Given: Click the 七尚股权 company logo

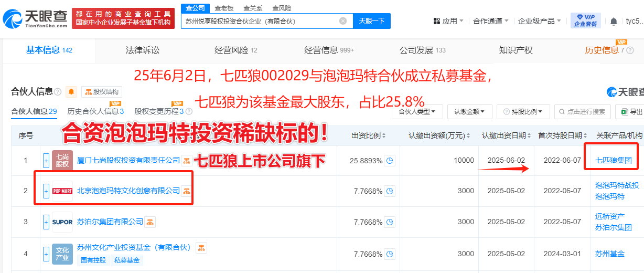Looking at the screenshot, I should pyautogui.click(x=62, y=160).
